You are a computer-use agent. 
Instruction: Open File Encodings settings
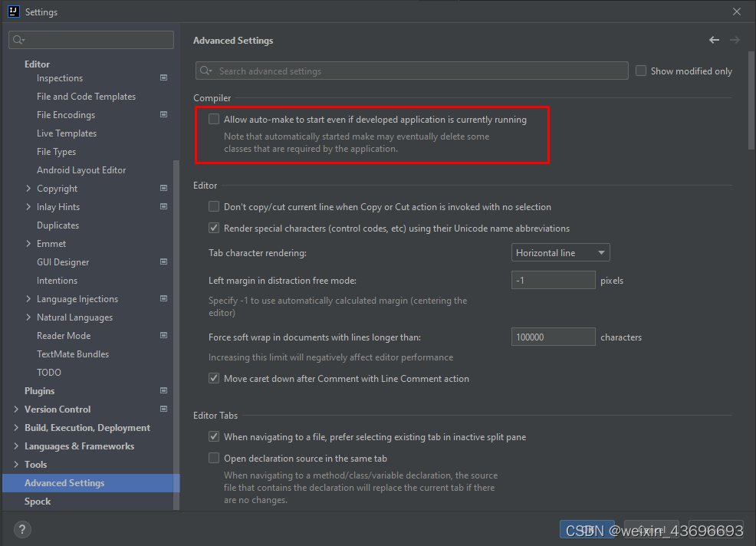click(x=66, y=115)
